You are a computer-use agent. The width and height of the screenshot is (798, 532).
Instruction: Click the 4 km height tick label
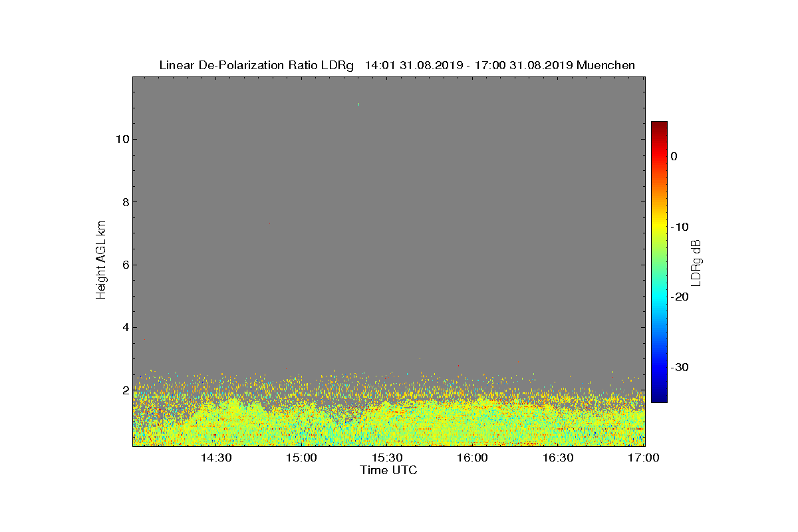tap(125, 327)
